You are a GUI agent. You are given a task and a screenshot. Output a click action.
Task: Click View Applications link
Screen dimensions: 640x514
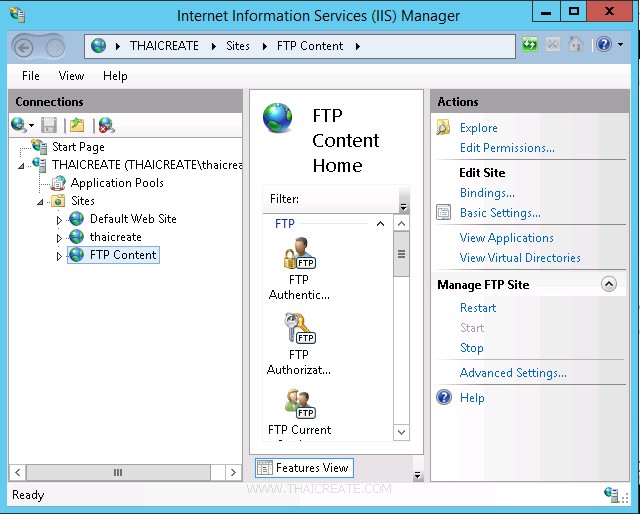click(x=507, y=238)
